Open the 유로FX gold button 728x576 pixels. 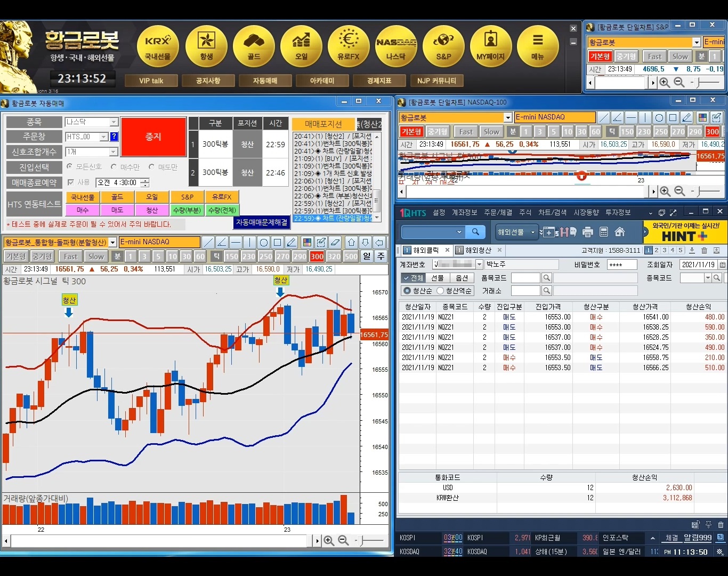(349, 46)
